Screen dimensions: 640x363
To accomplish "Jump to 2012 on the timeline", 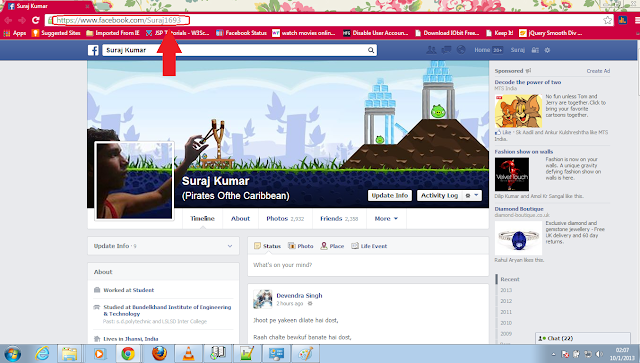I will pyautogui.click(x=506, y=301).
